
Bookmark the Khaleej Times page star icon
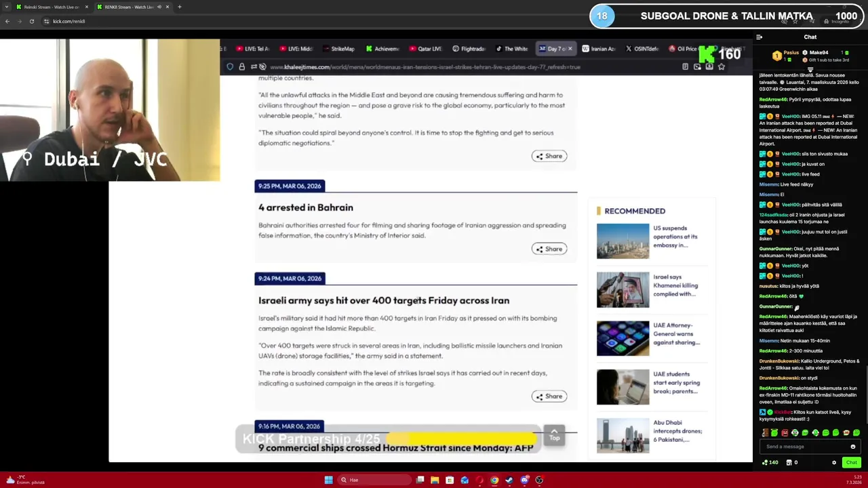point(722,66)
